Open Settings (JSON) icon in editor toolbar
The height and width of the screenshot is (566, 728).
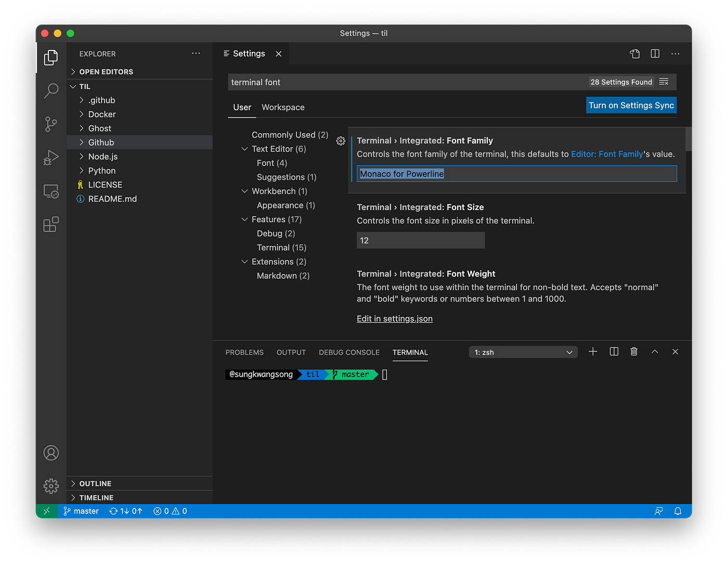[634, 54]
